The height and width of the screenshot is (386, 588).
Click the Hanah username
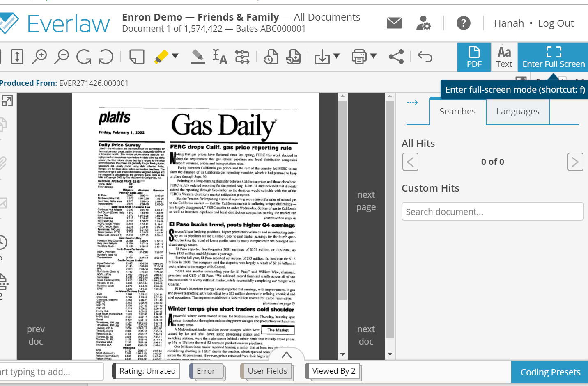click(509, 23)
